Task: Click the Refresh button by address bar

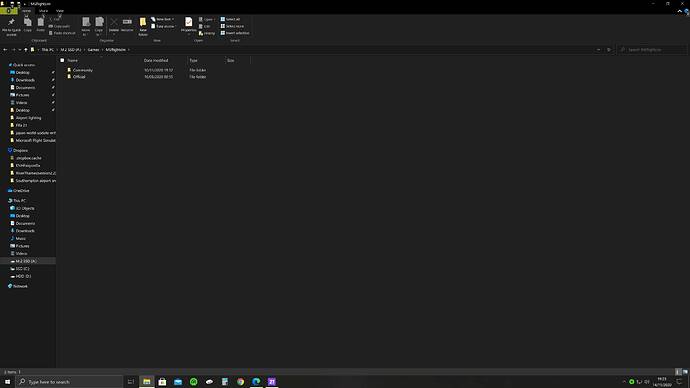Action: [x=609, y=50]
